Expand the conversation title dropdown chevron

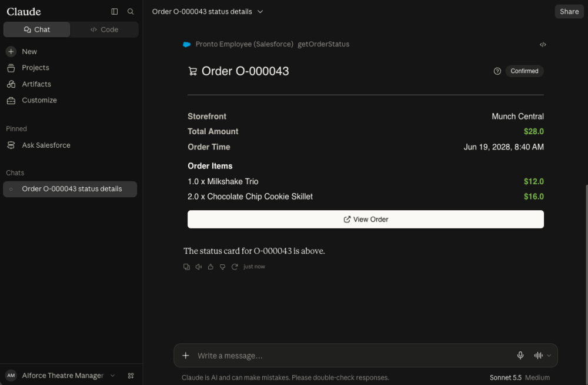coord(260,12)
